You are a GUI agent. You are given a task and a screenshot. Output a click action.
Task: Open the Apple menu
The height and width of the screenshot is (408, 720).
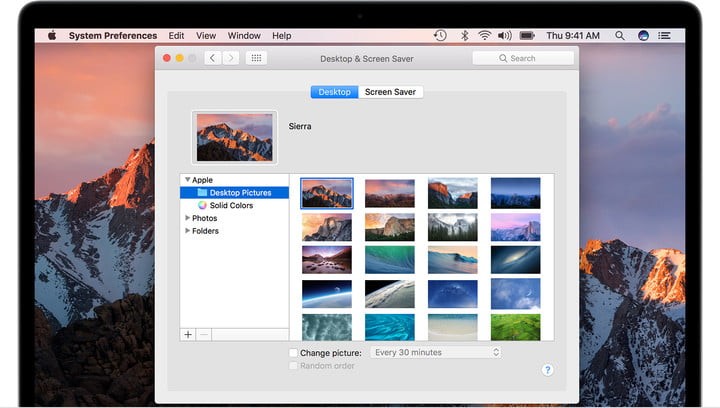point(52,35)
